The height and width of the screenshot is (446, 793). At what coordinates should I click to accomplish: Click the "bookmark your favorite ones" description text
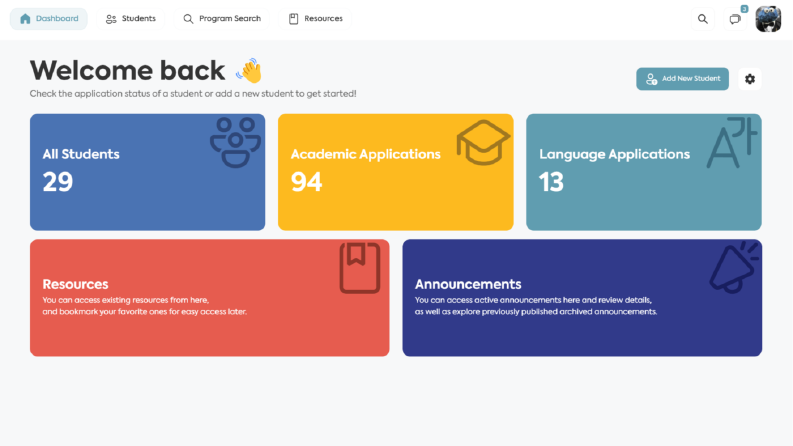145,311
